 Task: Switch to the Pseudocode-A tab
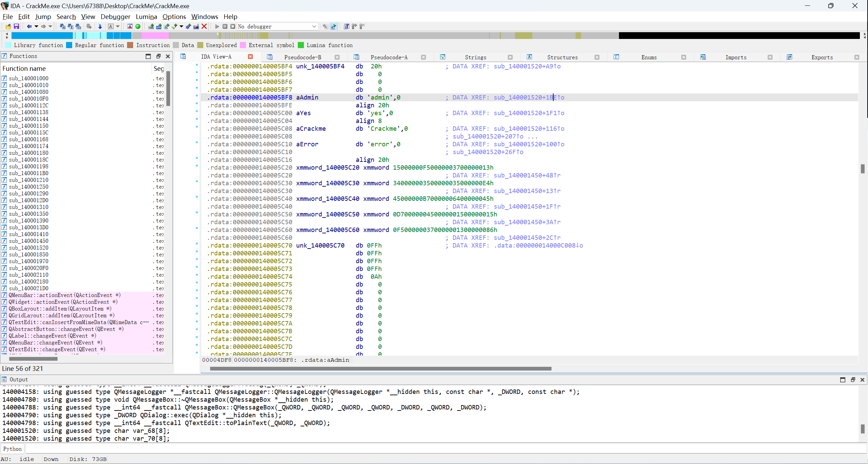(x=389, y=57)
